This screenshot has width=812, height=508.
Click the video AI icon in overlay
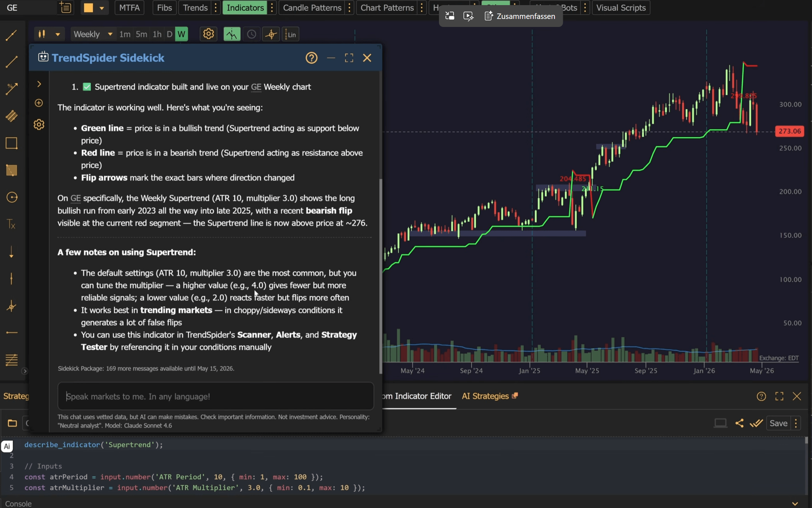pyautogui.click(x=468, y=16)
